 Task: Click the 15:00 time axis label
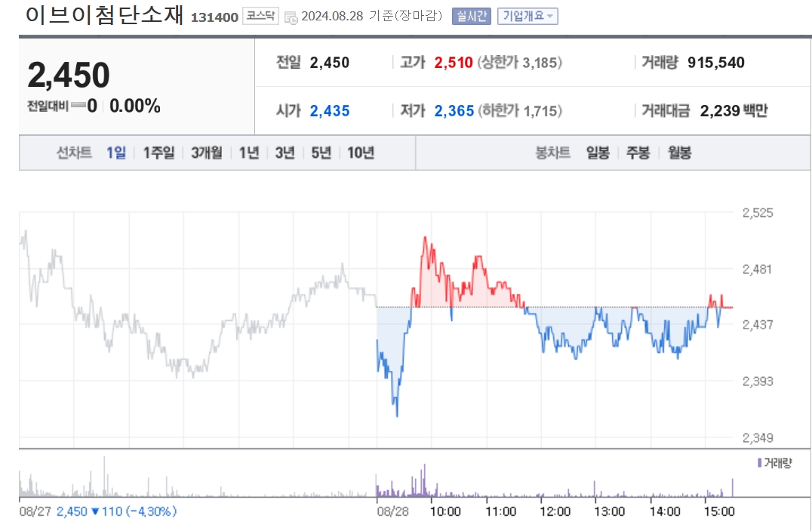click(719, 512)
